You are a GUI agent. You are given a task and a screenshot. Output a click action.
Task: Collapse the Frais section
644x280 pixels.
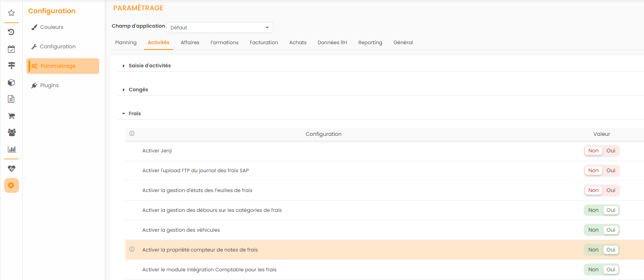(134, 114)
